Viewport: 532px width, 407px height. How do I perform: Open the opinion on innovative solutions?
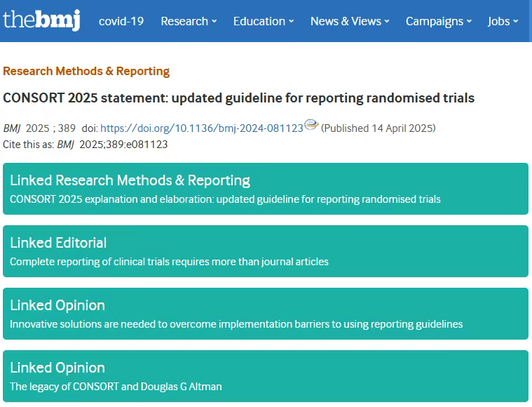[x=236, y=324]
